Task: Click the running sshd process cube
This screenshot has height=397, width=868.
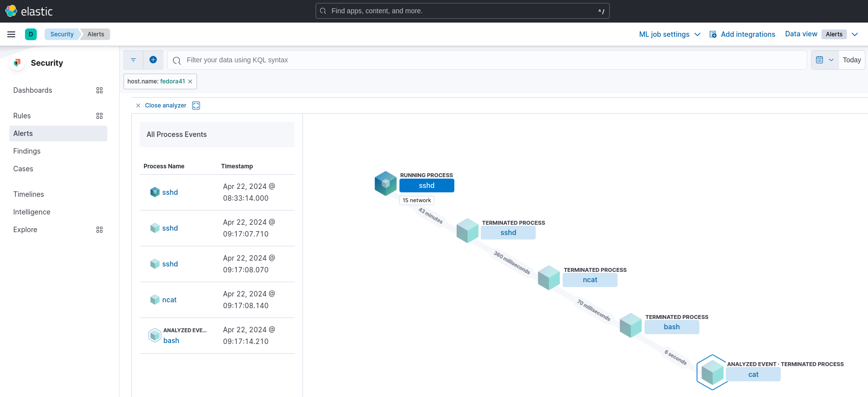Action: pos(386,184)
